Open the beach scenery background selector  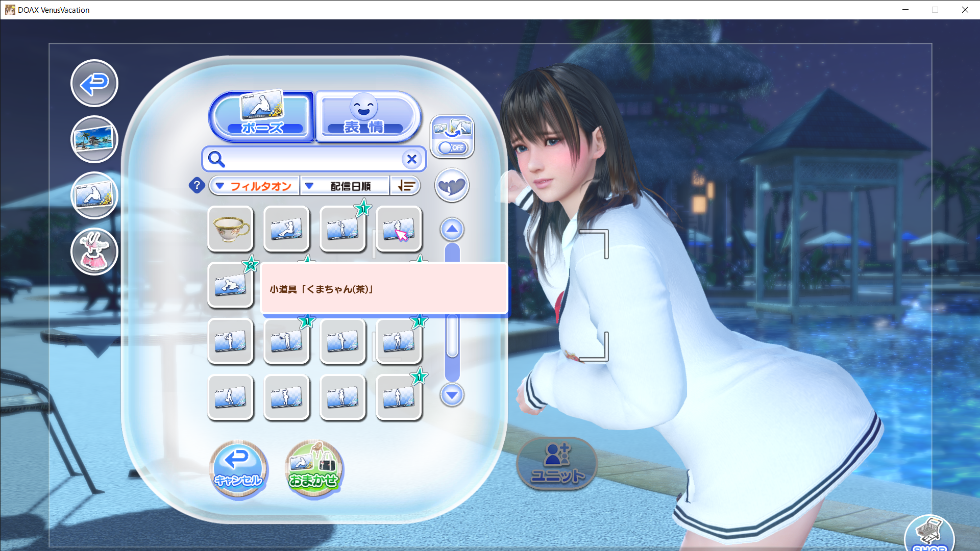(94, 139)
